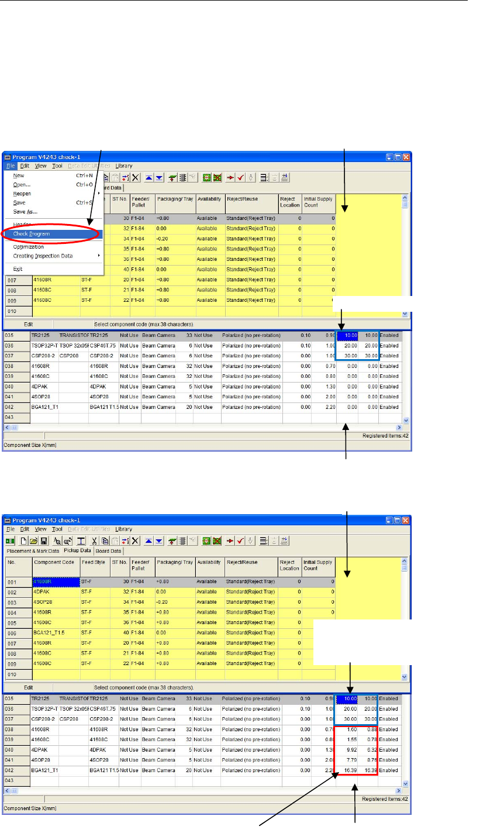
Task: Bottom window: select component cell 41608R in row 001
Action: click(56, 583)
